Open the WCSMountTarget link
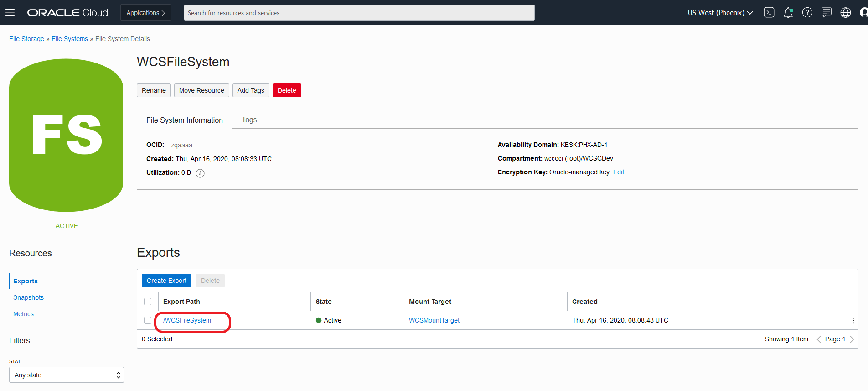The width and height of the screenshot is (868, 391). [434, 320]
